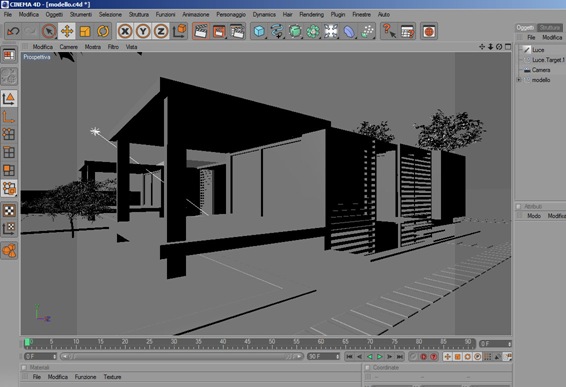This screenshot has width=566, height=387.
Task: Toggle Z axis lock
Action: (161, 31)
